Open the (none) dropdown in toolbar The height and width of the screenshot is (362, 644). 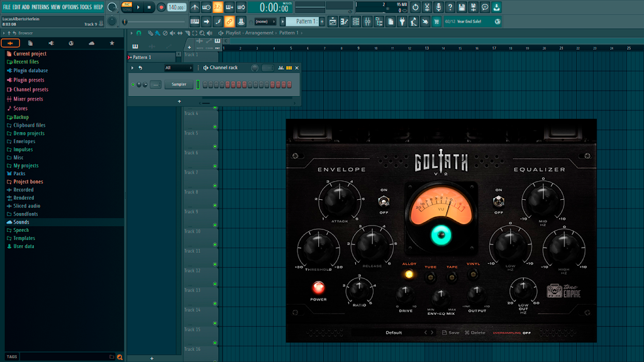[265, 21]
